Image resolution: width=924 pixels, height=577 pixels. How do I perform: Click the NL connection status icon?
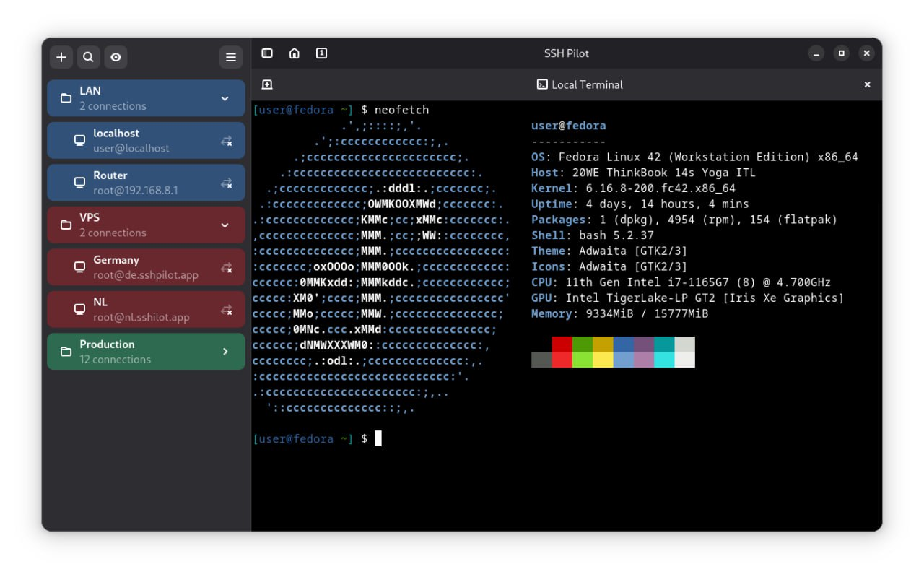(227, 310)
